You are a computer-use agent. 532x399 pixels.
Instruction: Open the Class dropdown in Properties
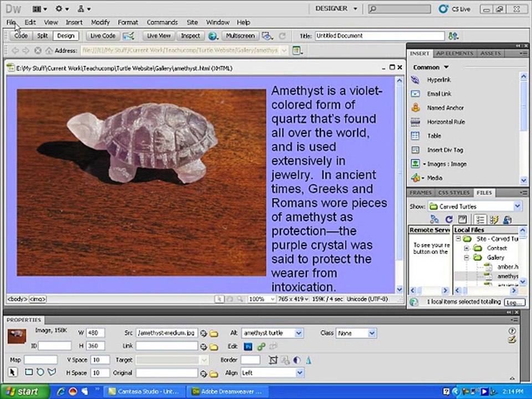pos(372,334)
